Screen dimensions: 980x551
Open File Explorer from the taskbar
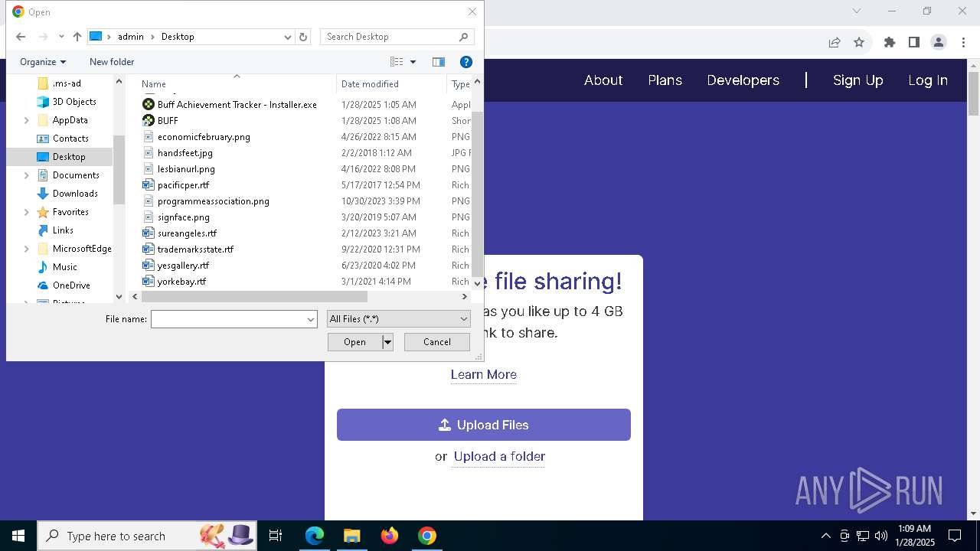(351, 536)
